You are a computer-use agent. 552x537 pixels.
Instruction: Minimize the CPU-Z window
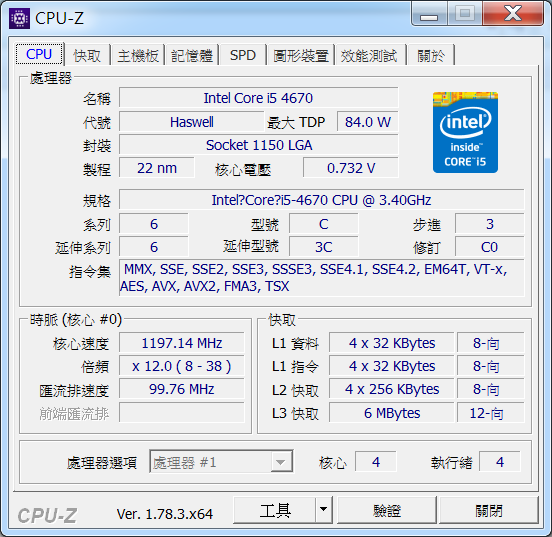tap(429, 14)
